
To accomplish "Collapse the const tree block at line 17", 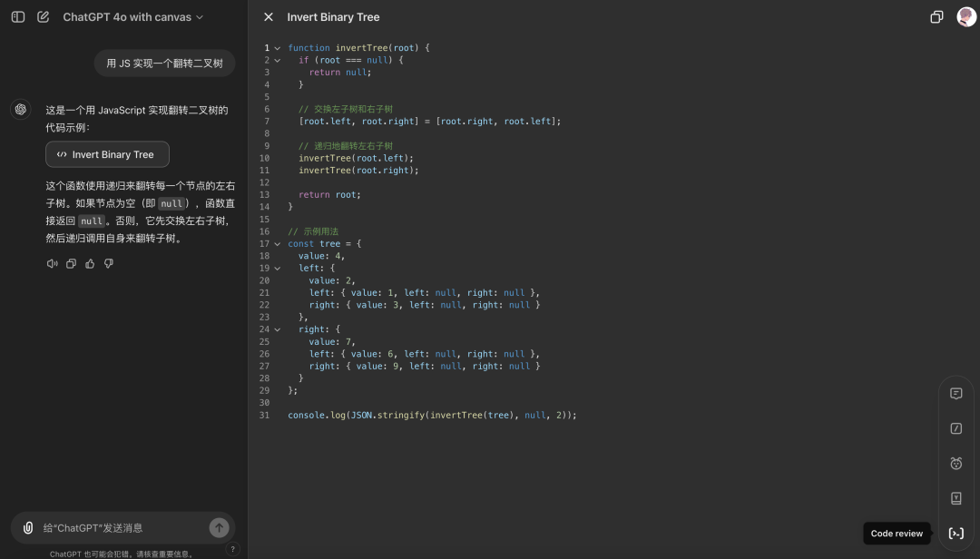I will pos(278,244).
